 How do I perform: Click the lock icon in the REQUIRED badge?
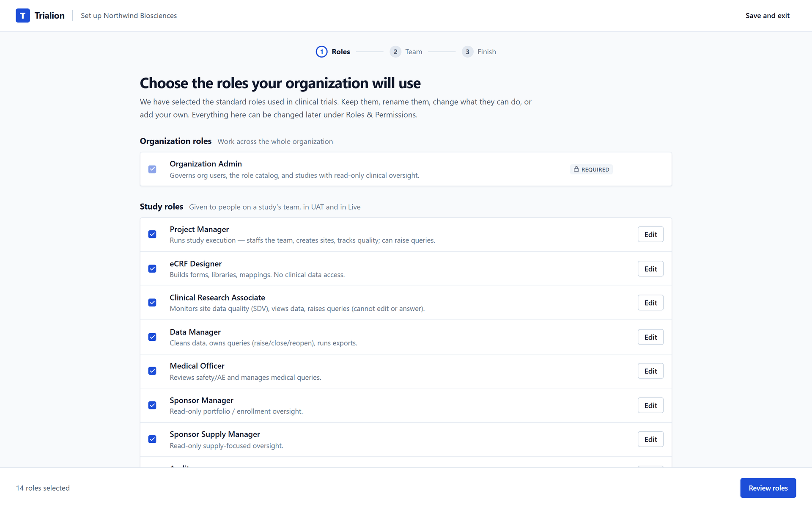tap(576, 169)
